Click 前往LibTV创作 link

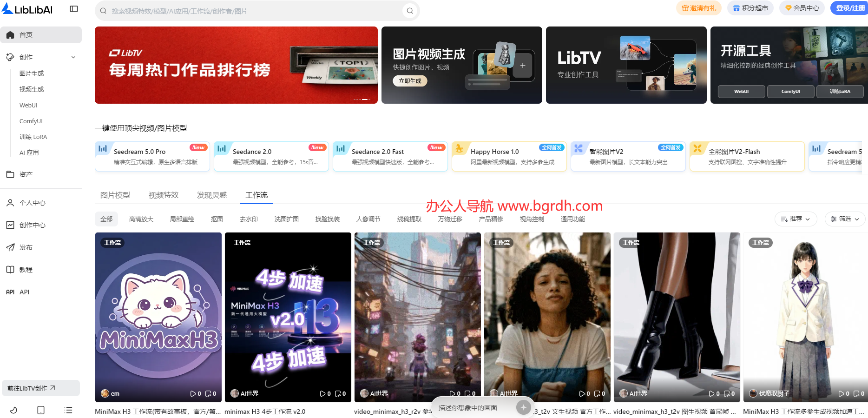pyautogui.click(x=41, y=388)
